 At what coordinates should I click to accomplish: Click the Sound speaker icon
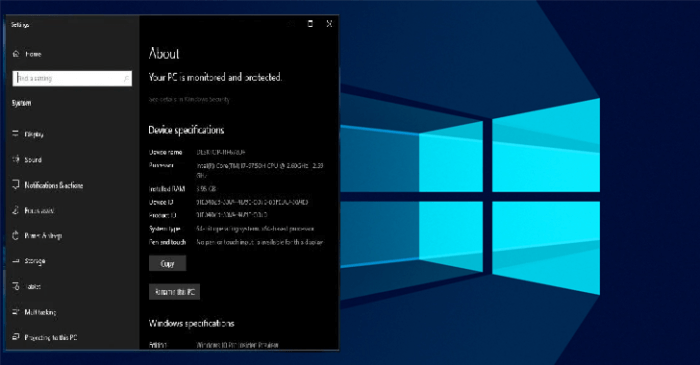click(16, 159)
